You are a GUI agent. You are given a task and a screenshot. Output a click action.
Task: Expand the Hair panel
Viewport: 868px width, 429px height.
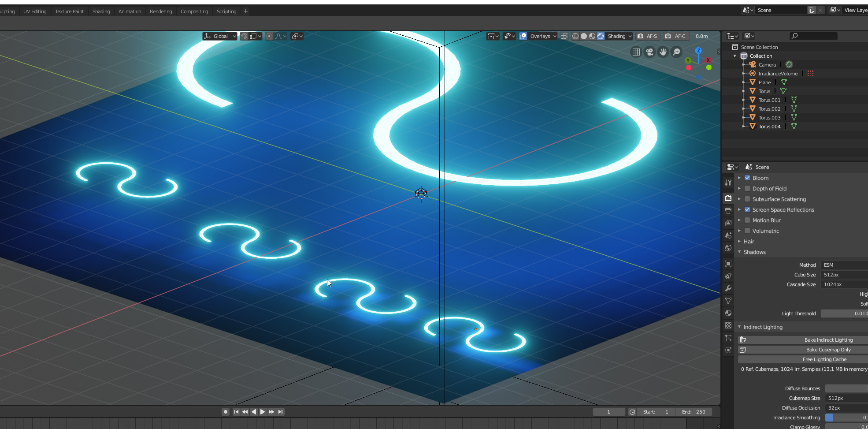click(739, 242)
